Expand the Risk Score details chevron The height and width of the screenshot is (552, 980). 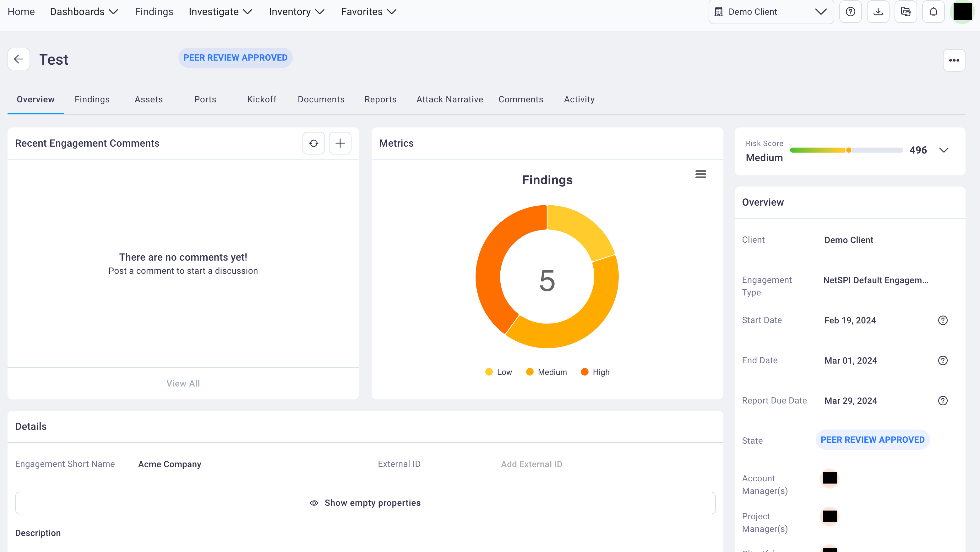pyautogui.click(x=944, y=150)
